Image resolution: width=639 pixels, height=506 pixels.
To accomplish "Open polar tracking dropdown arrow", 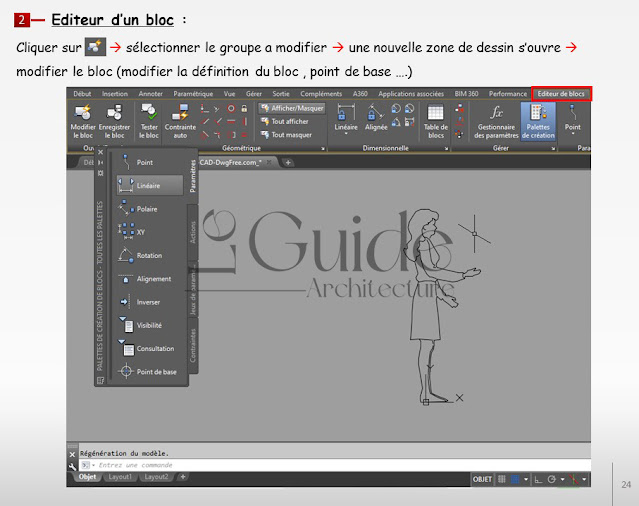I will click(x=563, y=480).
